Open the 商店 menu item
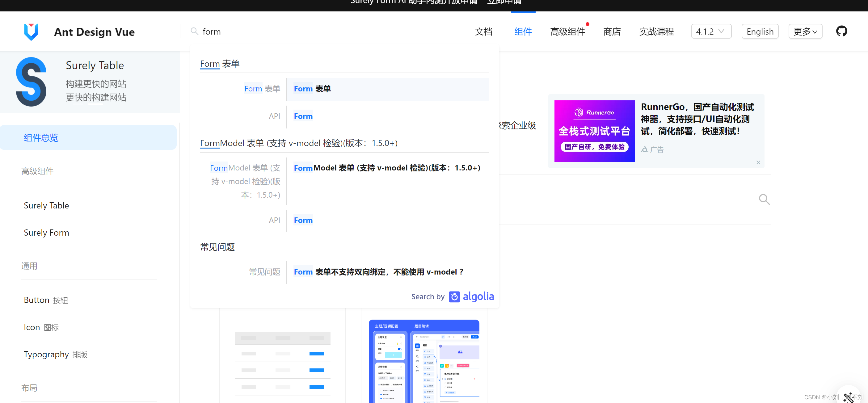The image size is (868, 403). coord(612,31)
